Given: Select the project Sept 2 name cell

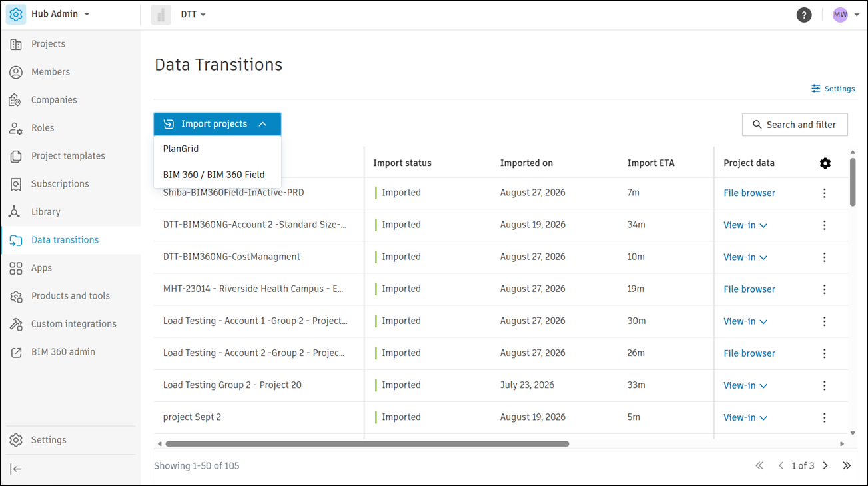Looking at the screenshot, I should click(192, 417).
